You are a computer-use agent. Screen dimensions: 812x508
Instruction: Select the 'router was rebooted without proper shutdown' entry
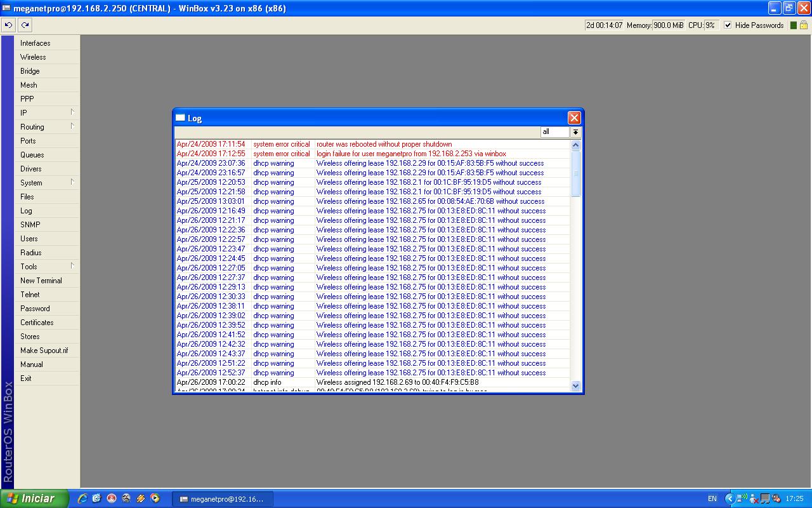click(373, 144)
